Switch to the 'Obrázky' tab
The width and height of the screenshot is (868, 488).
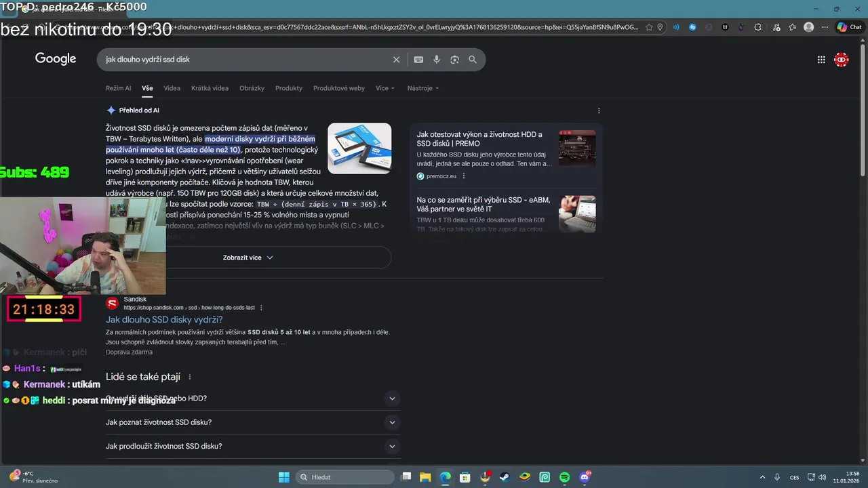(252, 88)
